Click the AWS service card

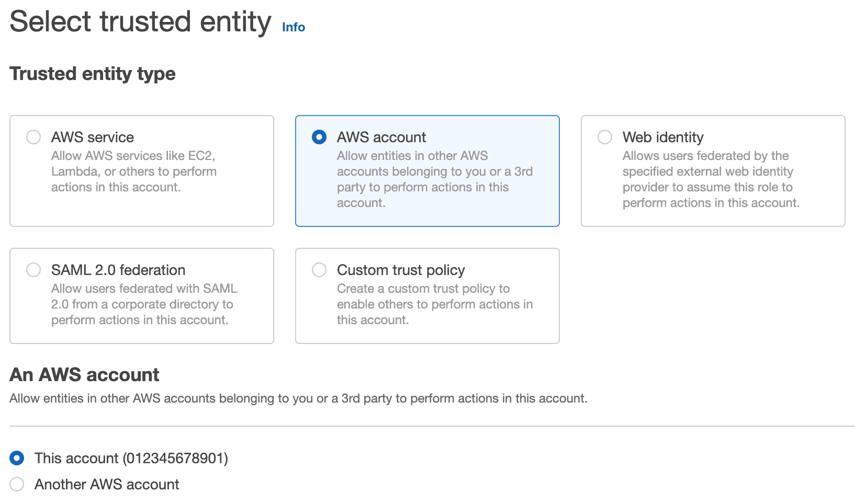pyautogui.click(x=141, y=171)
